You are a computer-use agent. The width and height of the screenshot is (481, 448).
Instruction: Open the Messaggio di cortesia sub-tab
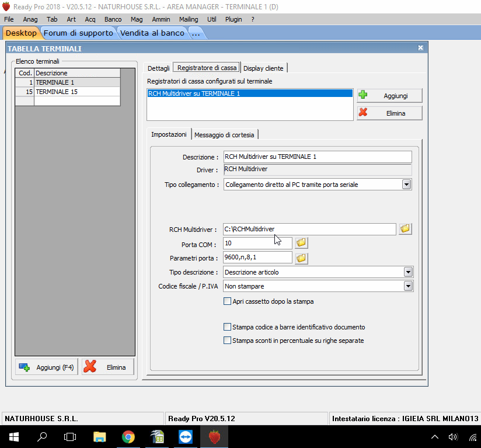click(x=224, y=135)
